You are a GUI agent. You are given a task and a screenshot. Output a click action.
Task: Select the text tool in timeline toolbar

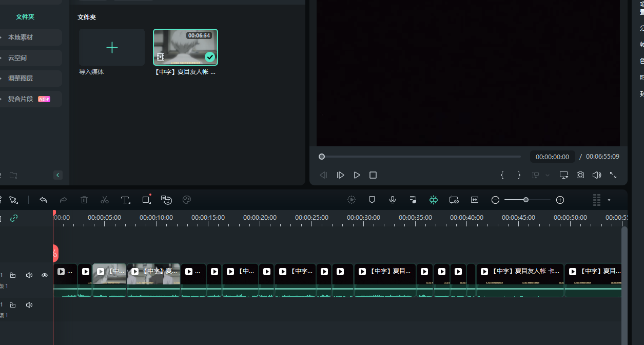[125, 200]
